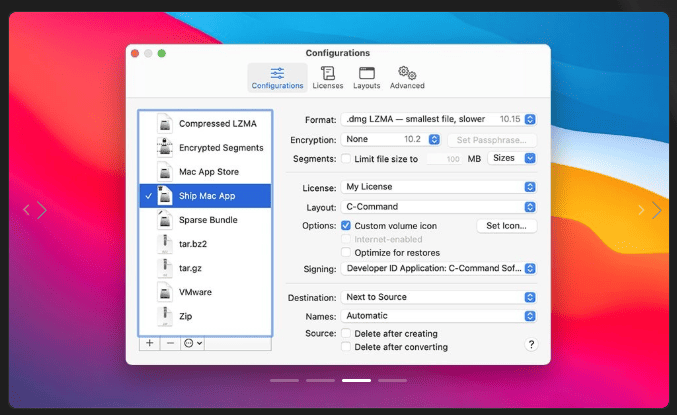Select the Compressed LZMA configuration name
The image size is (677, 415).
click(x=218, y=124)
